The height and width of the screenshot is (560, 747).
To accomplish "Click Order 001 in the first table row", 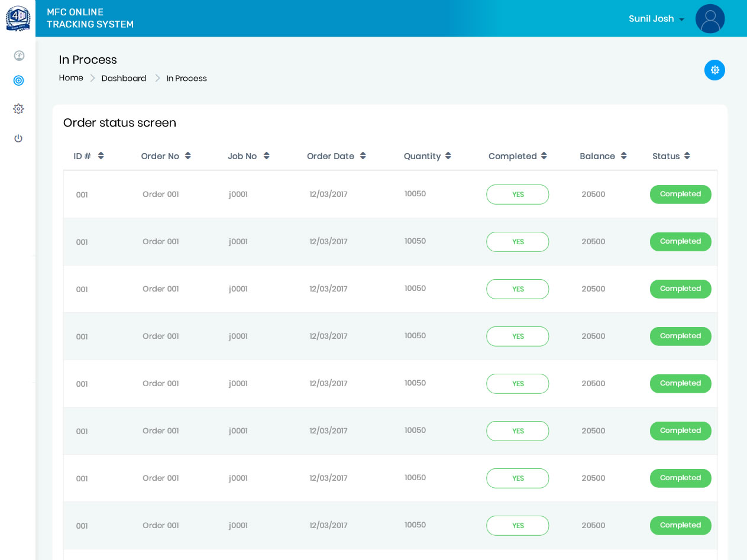I will pos(160,194).
